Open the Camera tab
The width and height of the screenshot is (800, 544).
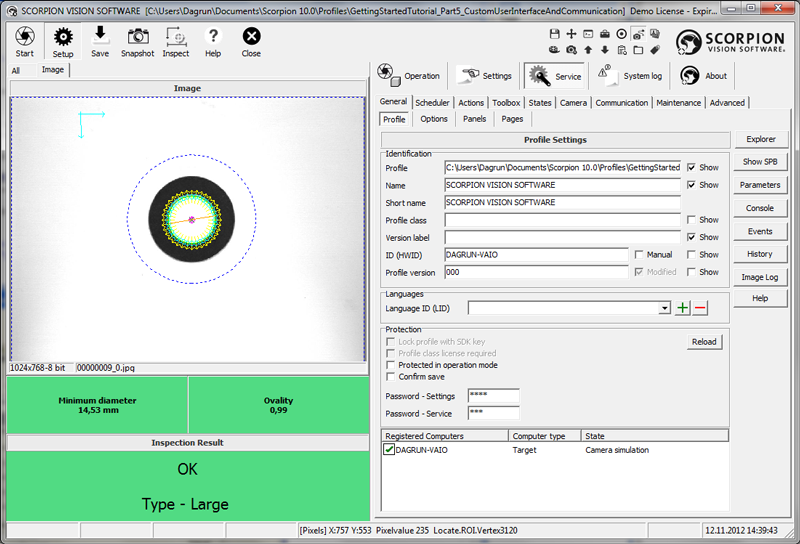coord(573,102)
